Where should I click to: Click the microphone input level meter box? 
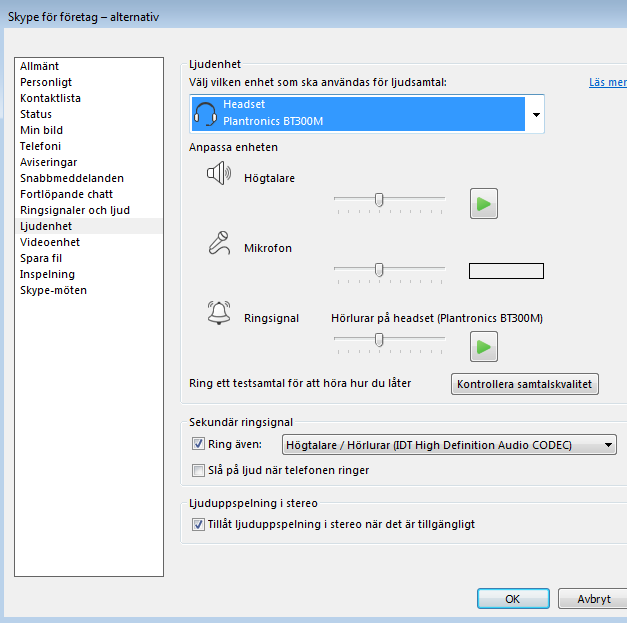tap(506, 271)
